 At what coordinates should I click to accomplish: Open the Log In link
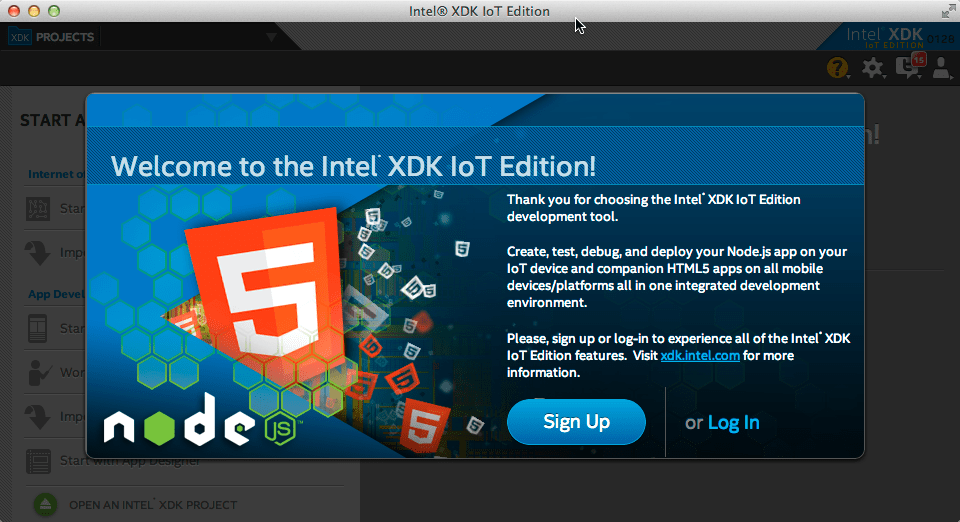(x=733, y=422)
